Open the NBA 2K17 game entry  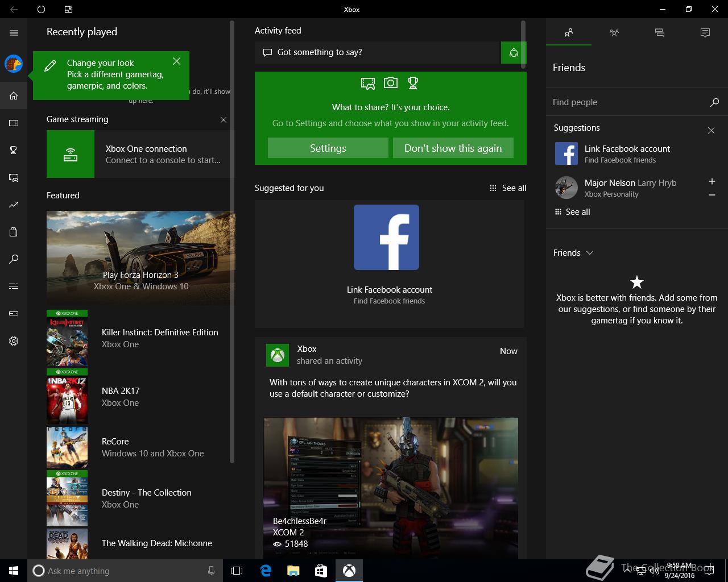click(140, 397)
